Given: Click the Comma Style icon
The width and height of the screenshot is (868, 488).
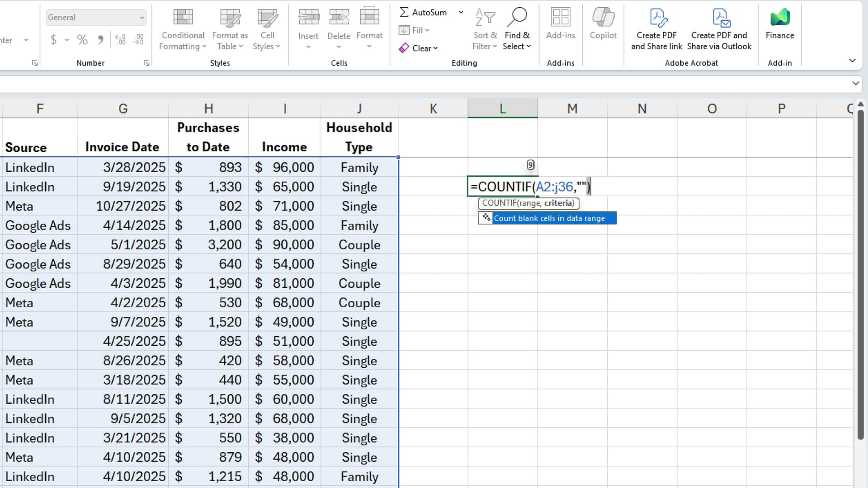Looking at the screenshot, I should pyautogui.click(x=100, y=40).
